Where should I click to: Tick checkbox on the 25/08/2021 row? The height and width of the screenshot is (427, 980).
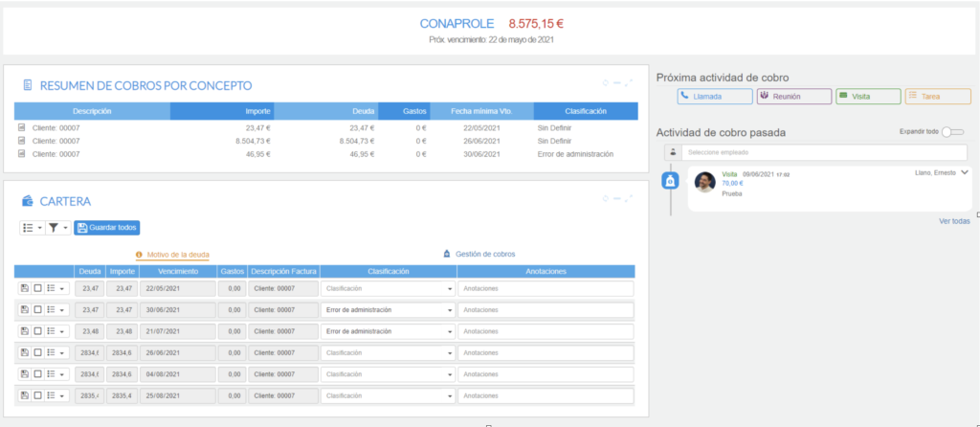click(x=37, y=395)
